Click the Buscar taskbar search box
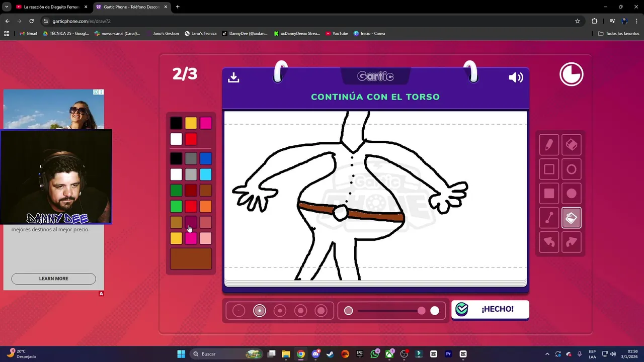644x362 pixels. (x=226, y=354)
